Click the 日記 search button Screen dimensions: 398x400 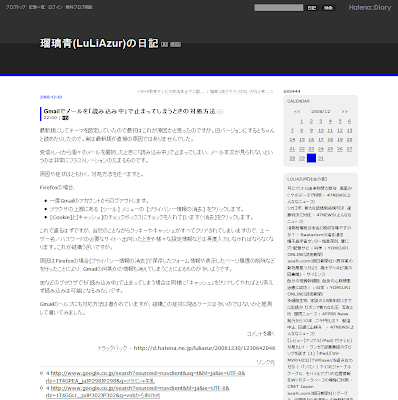[312, 8]
